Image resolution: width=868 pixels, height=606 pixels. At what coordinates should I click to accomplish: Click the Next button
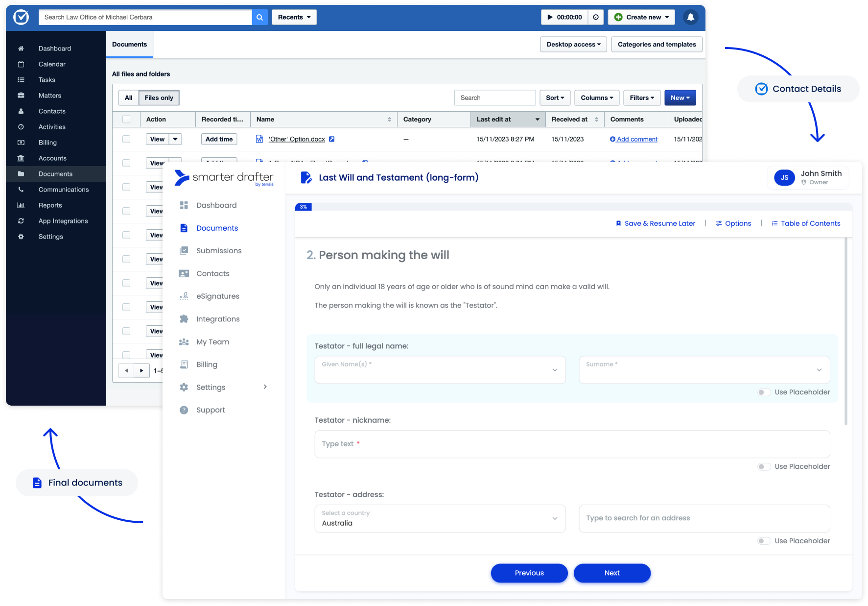pos(612,573)
